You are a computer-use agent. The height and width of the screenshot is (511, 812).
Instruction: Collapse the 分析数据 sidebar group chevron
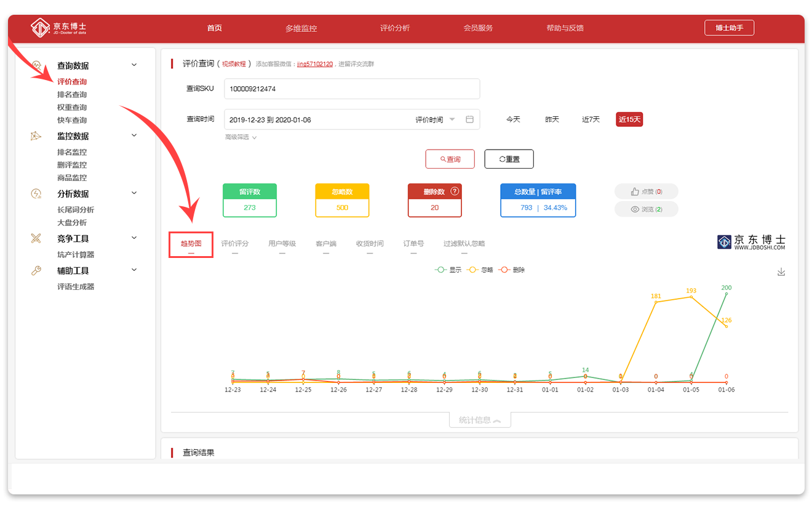pos(134,193)
